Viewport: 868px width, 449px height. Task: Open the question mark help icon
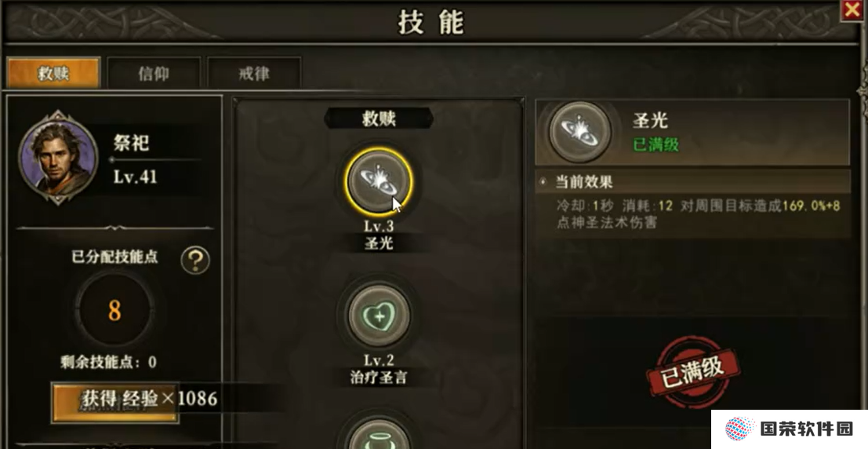[195, 260]
